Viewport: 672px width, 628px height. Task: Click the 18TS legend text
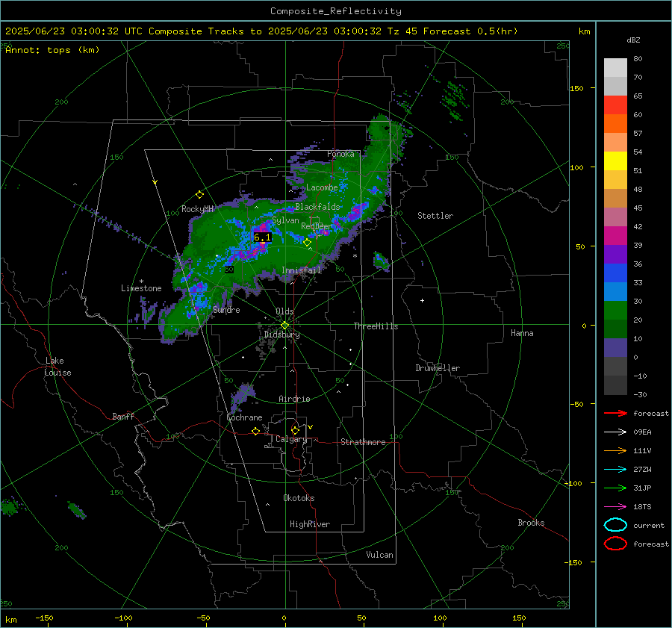coord(642,507)
